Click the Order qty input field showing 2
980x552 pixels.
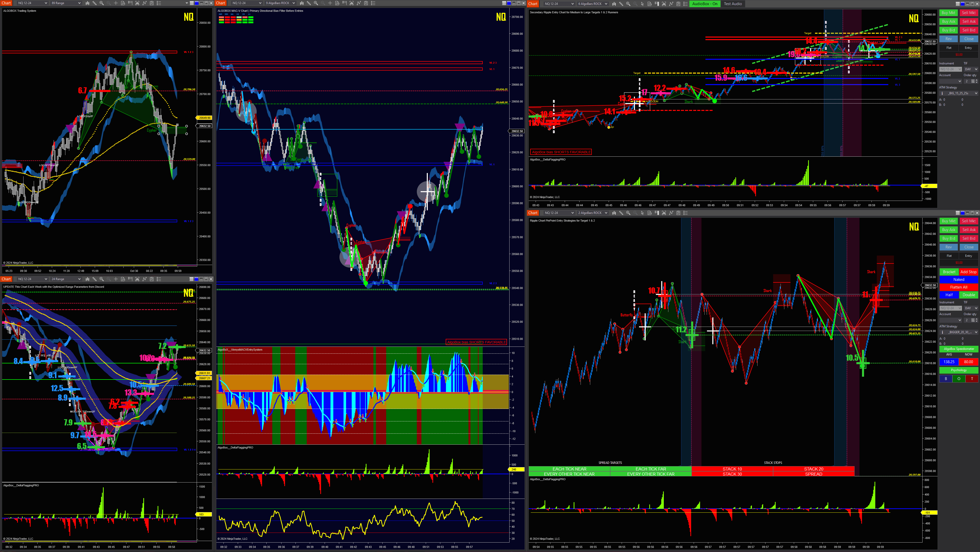click(966, 81)
